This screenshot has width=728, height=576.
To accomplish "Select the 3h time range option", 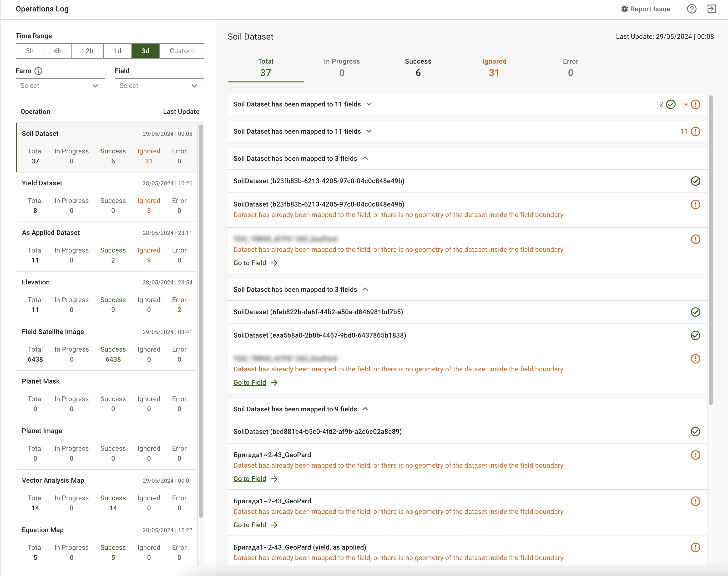I will coord(30,51).
